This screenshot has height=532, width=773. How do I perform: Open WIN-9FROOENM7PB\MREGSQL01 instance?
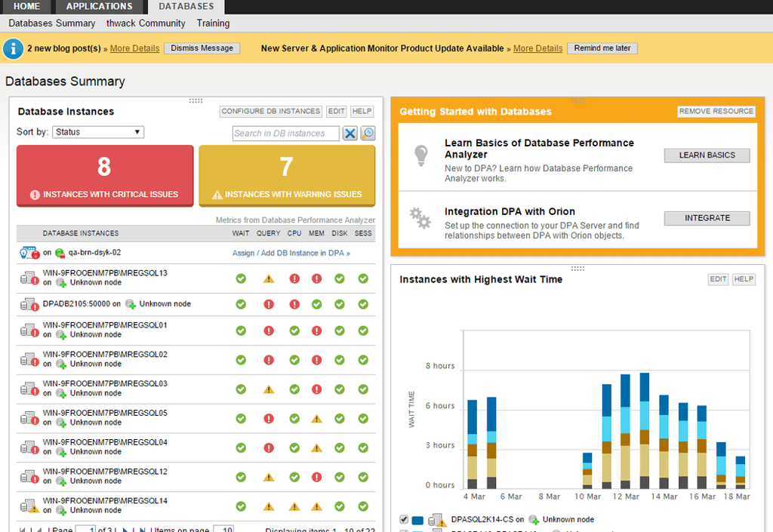pos(105,325)
